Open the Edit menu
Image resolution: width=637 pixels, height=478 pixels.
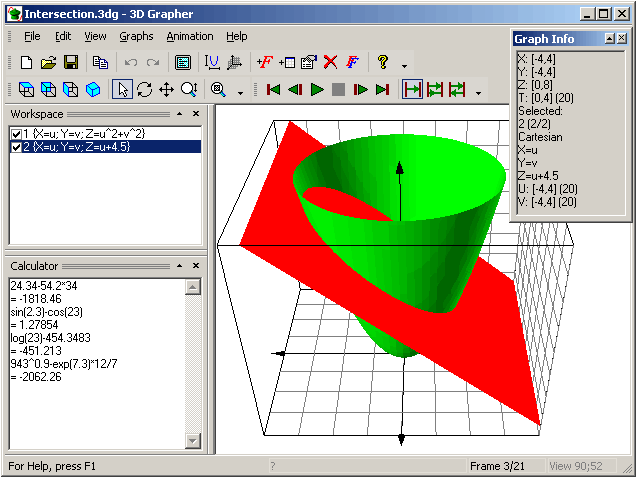(x=63, y=36)
